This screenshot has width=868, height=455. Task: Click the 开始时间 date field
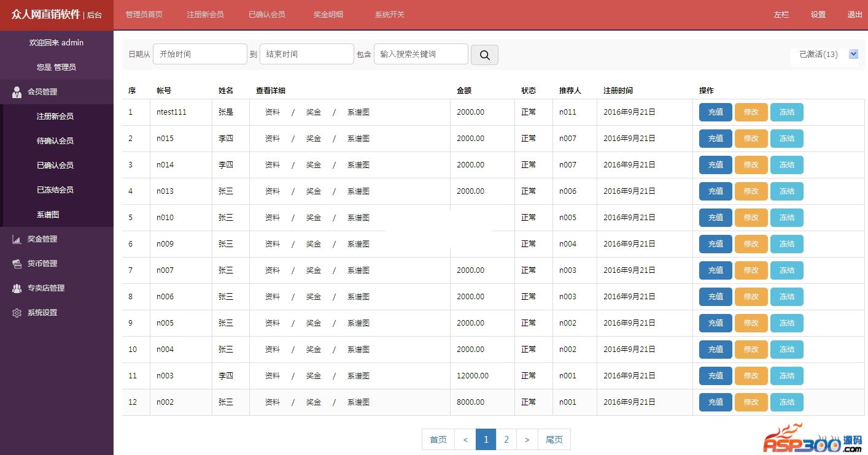[x=200, y=54]
